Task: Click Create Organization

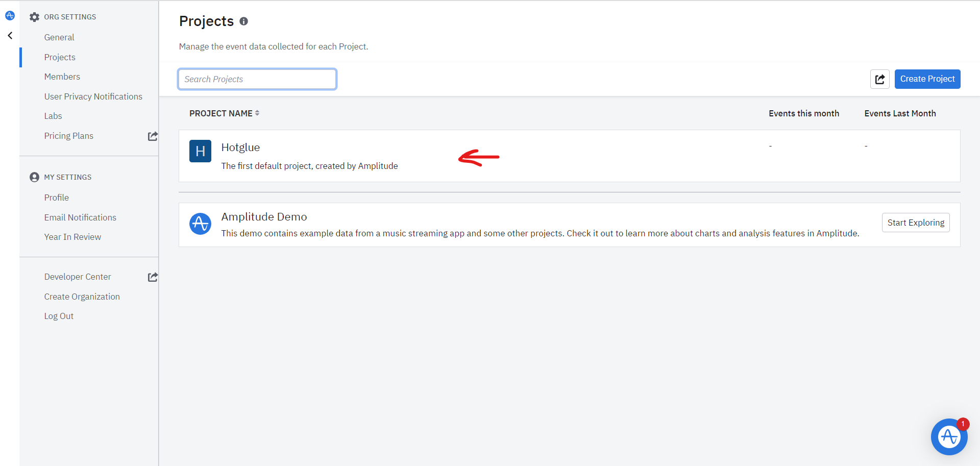Action: tap(82, 297)
